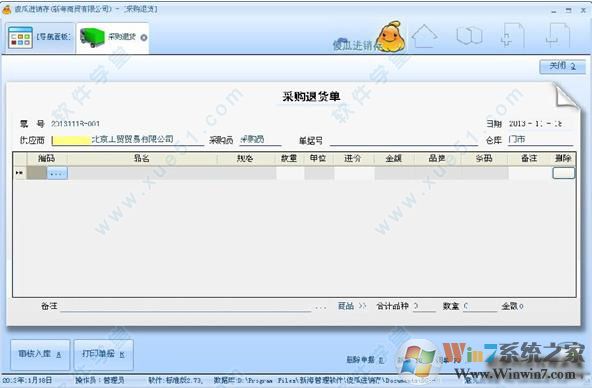Open the navigation panel tab
The height and width of the screenshot is (388, 592).
[39, 37]
